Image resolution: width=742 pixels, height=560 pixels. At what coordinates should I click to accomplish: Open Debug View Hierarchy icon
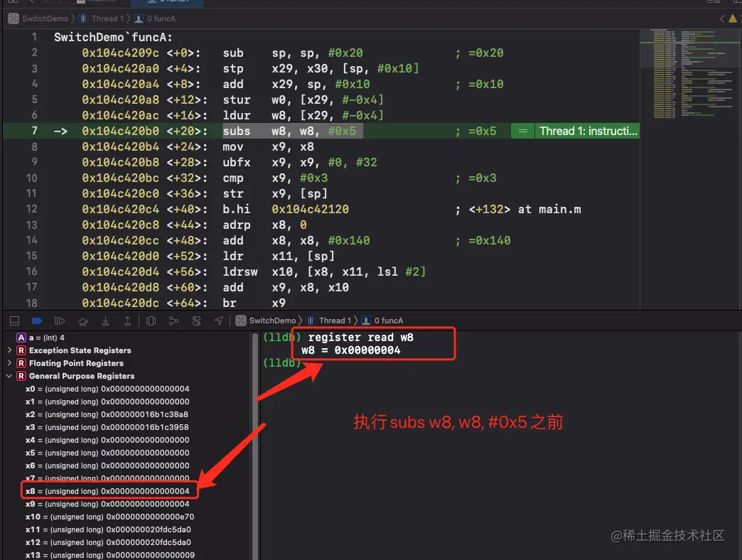[151, 321]
